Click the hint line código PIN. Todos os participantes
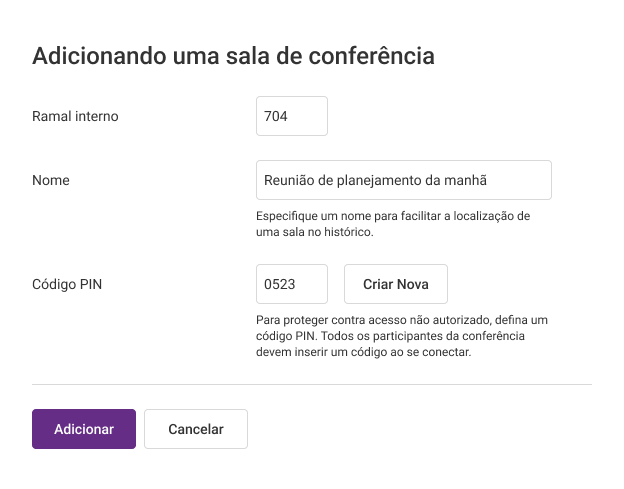This screenshot has width=624, height=489. (390, 336)
